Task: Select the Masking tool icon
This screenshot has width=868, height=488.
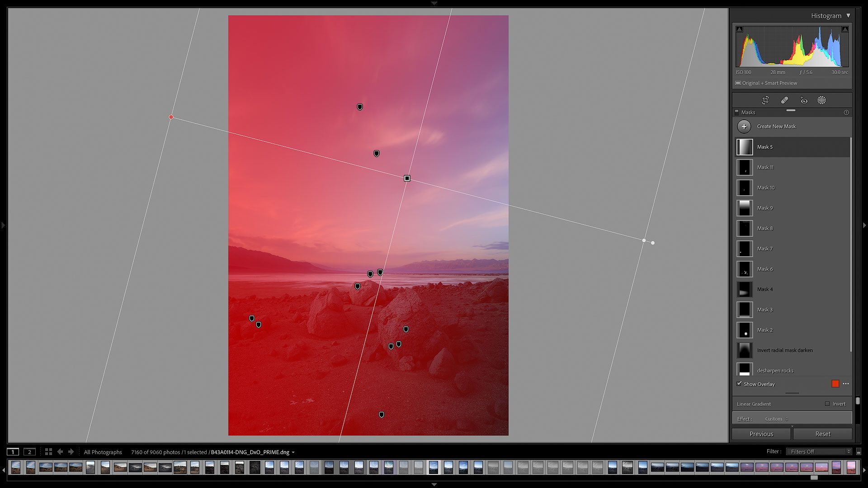Action: (x=821, y=100)
